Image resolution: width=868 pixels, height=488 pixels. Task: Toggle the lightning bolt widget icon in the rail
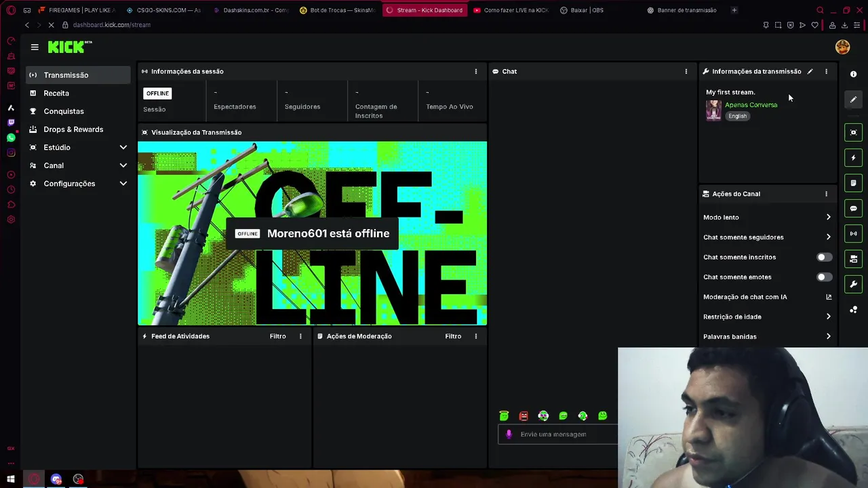tap(853, 158)
